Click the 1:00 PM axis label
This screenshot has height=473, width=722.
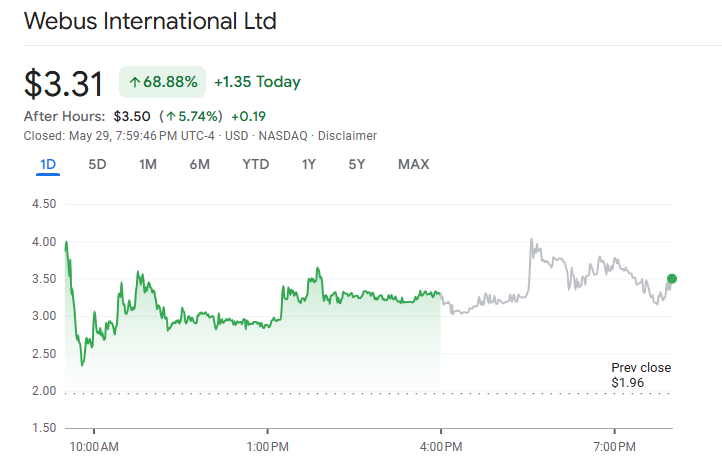click(268, 445)
